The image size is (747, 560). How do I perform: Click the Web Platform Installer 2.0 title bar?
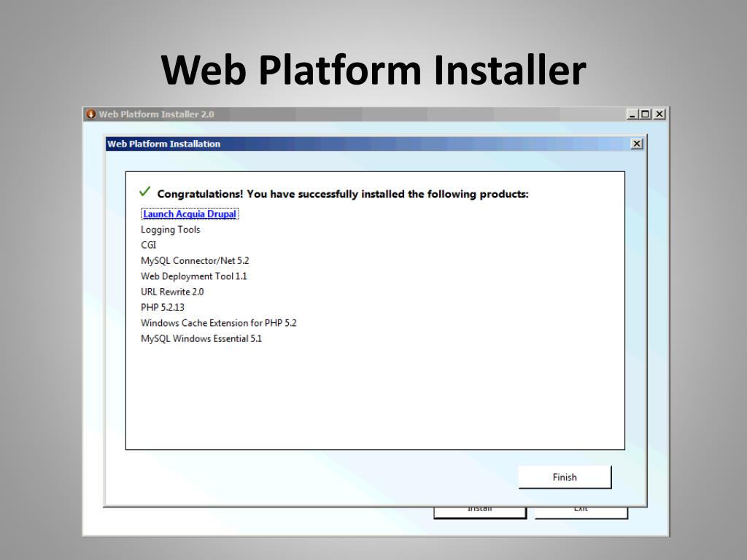(x=376, y=114)
